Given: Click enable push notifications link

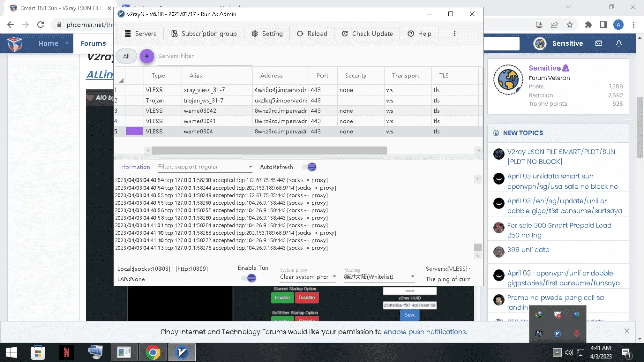Looking at the screenshot, I should pos(425,332).
